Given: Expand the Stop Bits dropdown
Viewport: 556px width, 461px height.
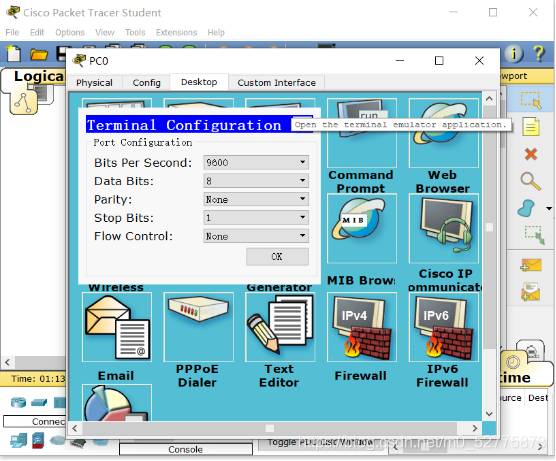Looking at the screenshot, I should point(256,218).
